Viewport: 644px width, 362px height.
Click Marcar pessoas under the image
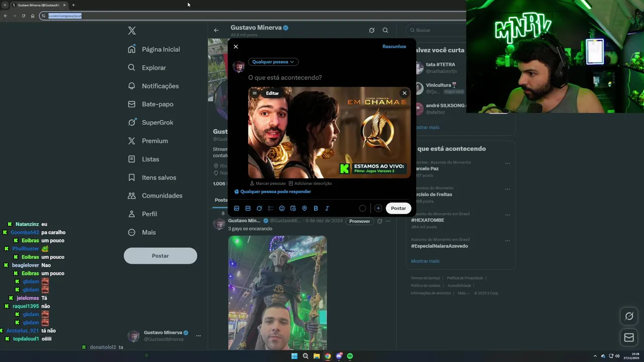(x=268, y=184)
